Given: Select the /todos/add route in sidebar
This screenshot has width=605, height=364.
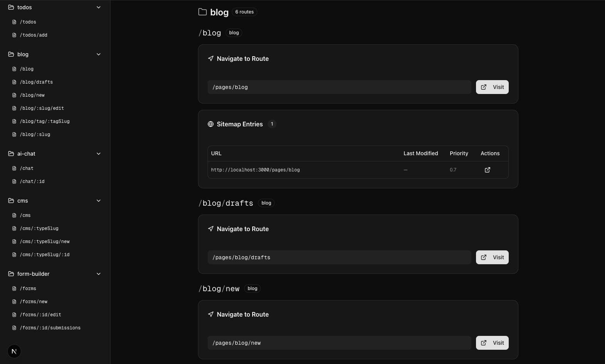Looking at the screenshot, I should point(34,35).
